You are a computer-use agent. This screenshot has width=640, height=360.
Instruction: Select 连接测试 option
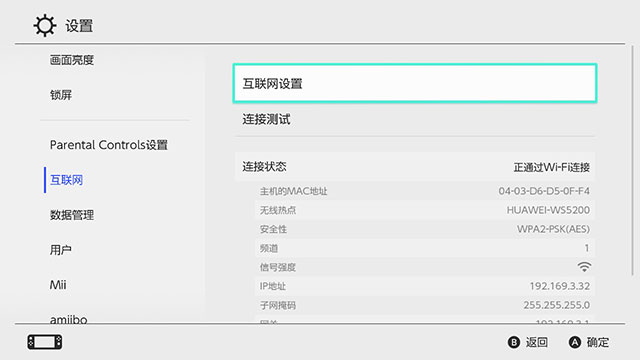click(x=415, y=120)
